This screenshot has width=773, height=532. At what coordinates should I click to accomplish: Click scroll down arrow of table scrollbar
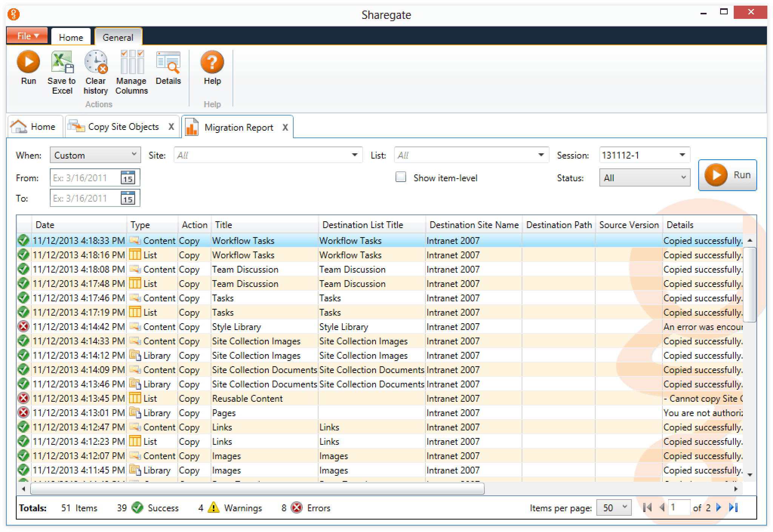tap(750, 475)
